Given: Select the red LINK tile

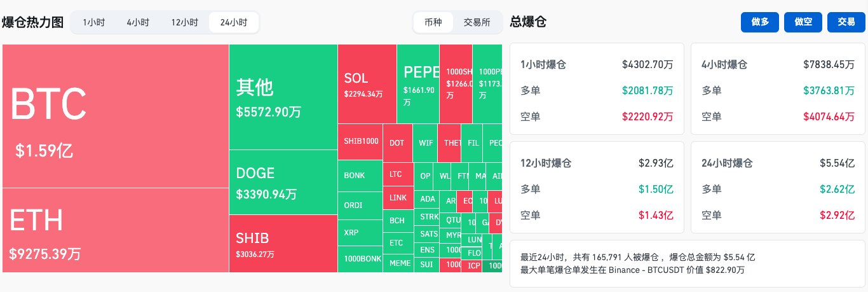Looking at the screenshot, I should pos(398,198).
